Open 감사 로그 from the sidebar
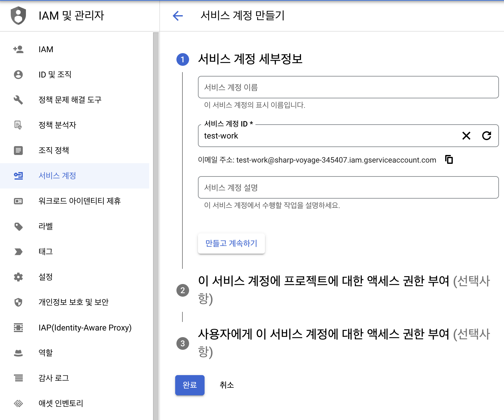The height and width of the screenshot is (420, 504). [x=54, y=378]
